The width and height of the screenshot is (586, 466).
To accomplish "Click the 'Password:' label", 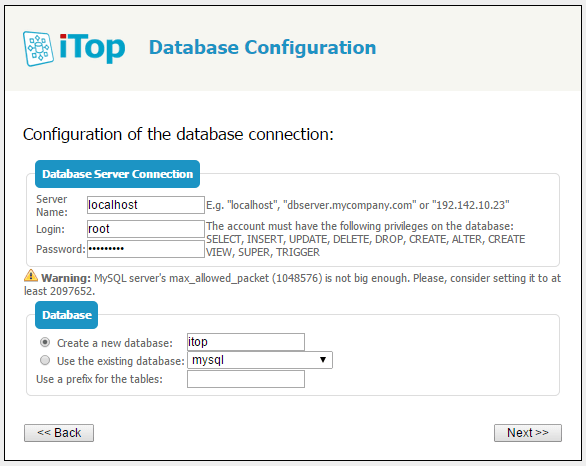I will click(61, 249).
